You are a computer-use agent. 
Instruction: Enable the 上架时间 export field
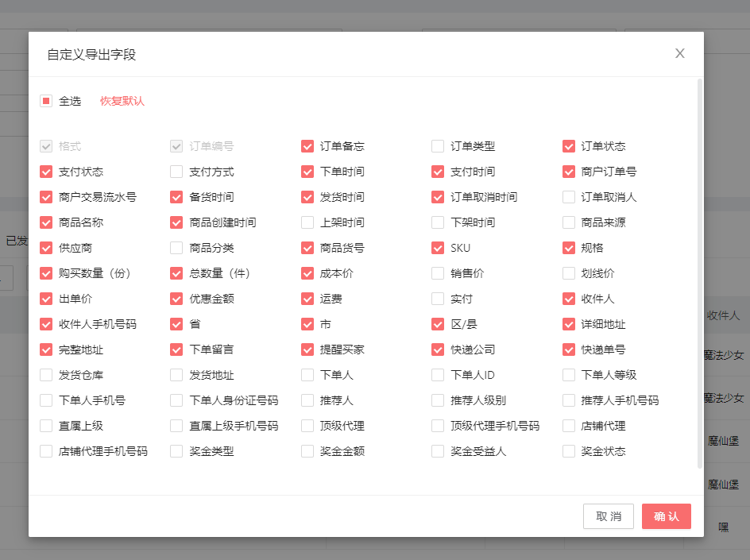pyautogui.click(x=307, y=222)
